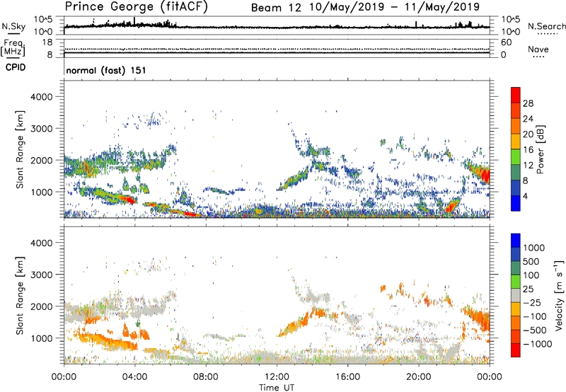
Task: Click the '24' power colorbar label
Action: pos(528,119)
